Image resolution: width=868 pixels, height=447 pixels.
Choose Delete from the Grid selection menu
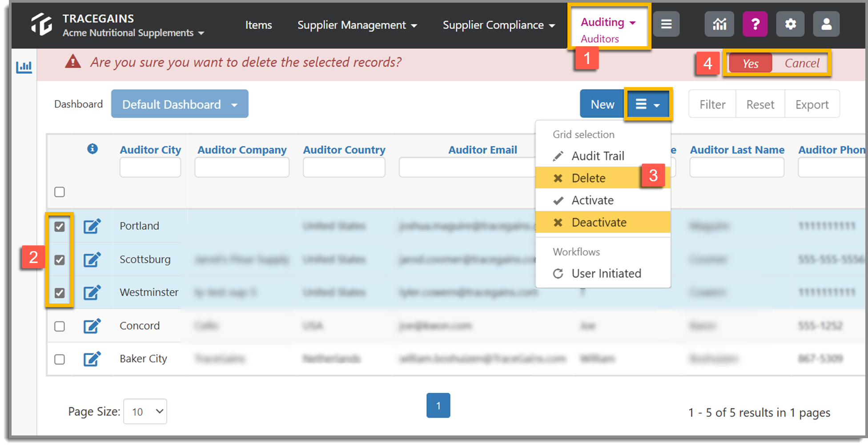[603, 178]
